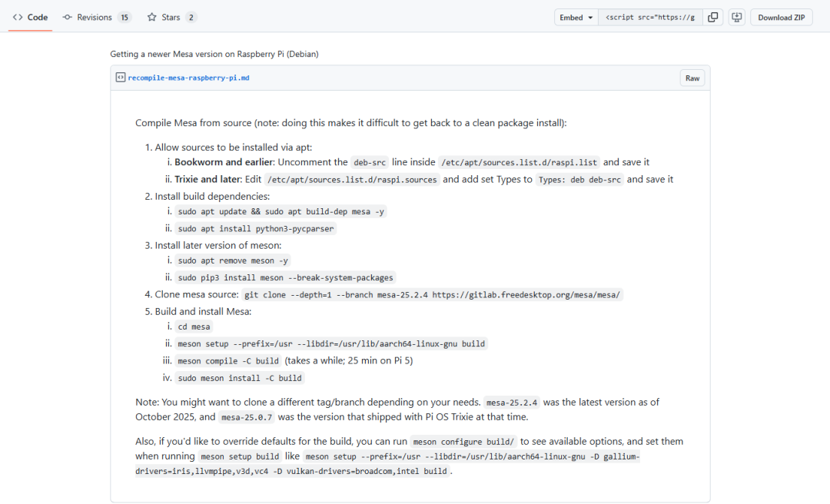Click the save gist to desktop icon
Viewport: 830px width, 504px height.
pos(736,17)
